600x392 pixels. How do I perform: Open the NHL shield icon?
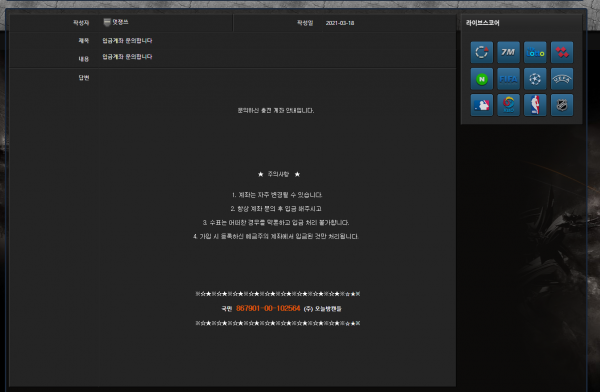(x=562, y=105)
